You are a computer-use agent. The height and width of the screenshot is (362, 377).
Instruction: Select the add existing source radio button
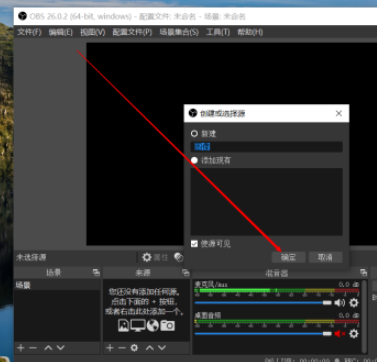tap(194, 160)
